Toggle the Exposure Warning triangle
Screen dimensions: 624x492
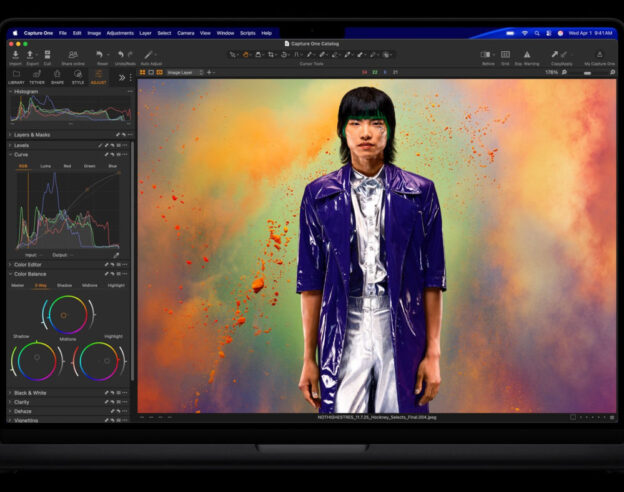pos(527,55)
